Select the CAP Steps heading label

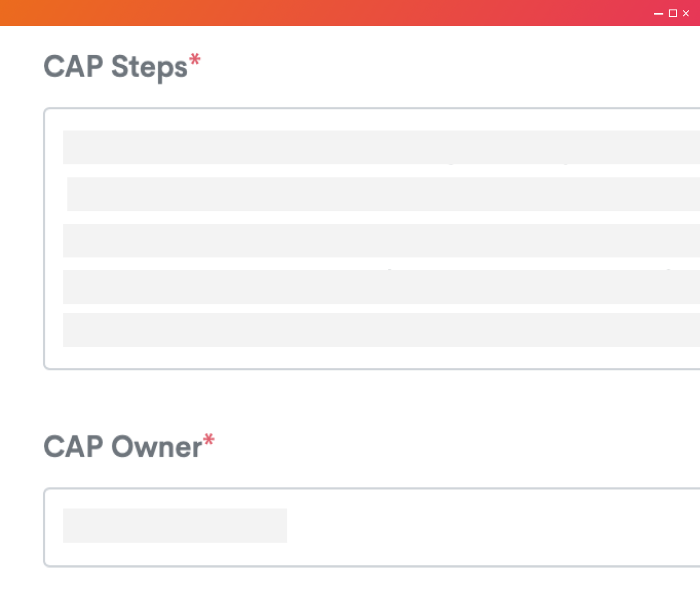pyautogui.click(x=115, y=67)
